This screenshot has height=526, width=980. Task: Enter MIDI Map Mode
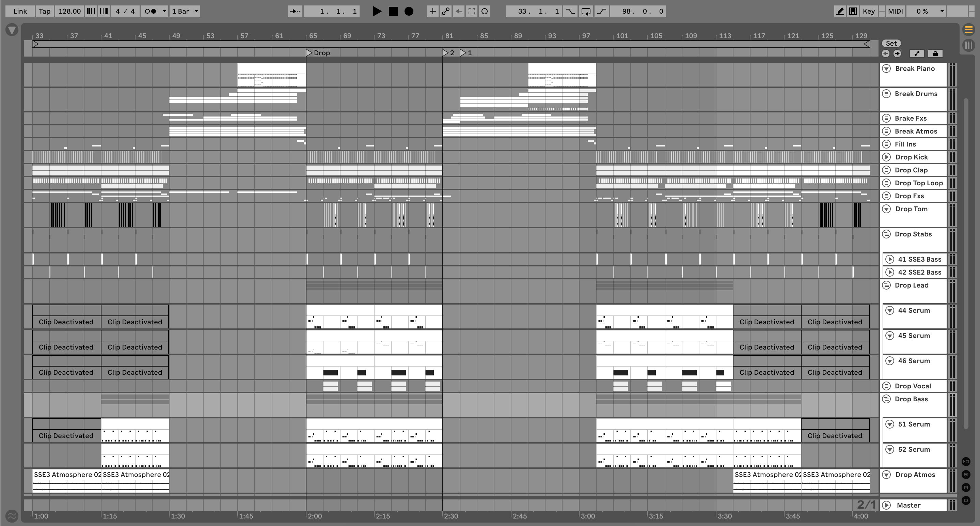pyautogui.click(x=895, y=11)
